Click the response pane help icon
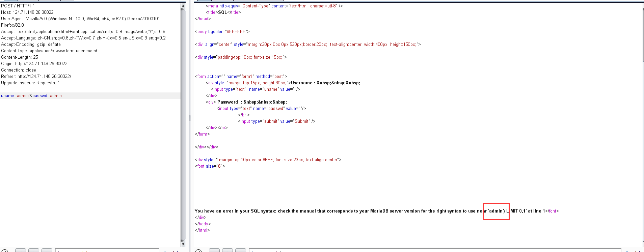The width and height of the screenshot is (644, 252). 198,251
